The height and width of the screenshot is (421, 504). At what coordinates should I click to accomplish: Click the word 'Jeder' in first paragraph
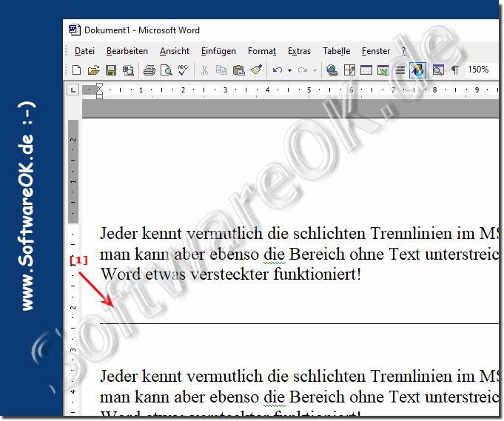coord(118,233)
